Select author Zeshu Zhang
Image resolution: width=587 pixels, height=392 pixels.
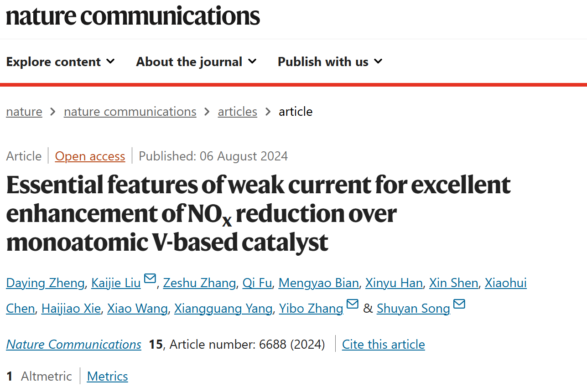(x=199, y=283)
